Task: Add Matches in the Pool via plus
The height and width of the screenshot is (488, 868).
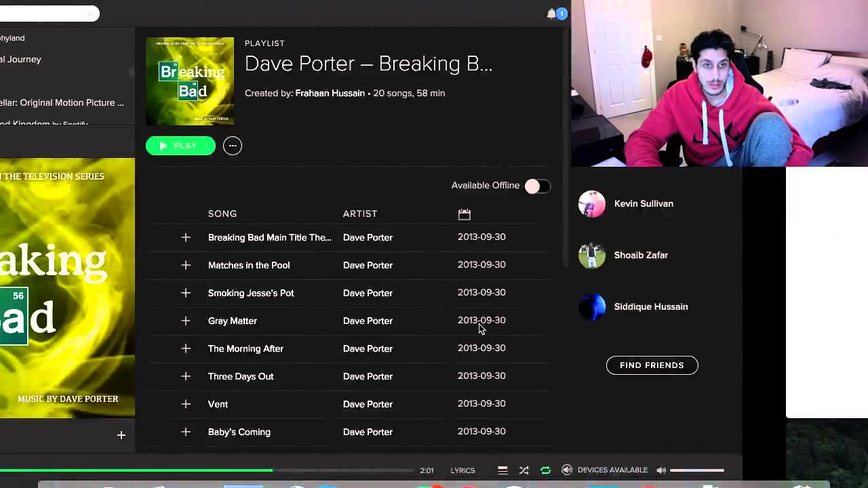Action: tap(186, 265)
